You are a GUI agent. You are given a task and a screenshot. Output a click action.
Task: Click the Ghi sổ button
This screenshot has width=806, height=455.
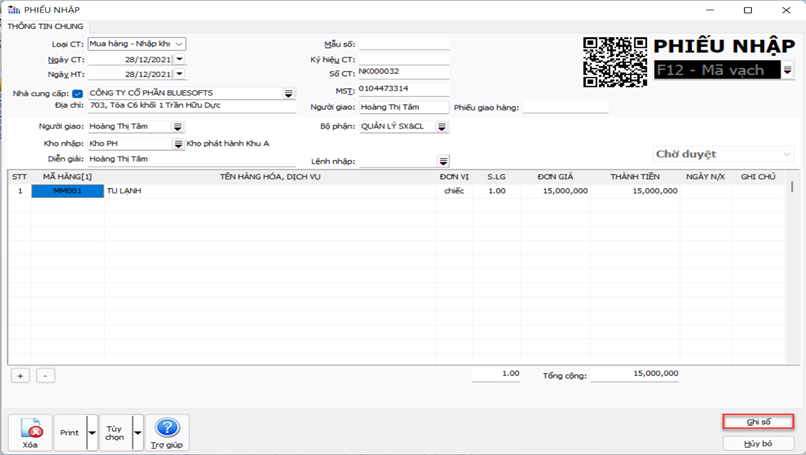[x=758, y=422]
